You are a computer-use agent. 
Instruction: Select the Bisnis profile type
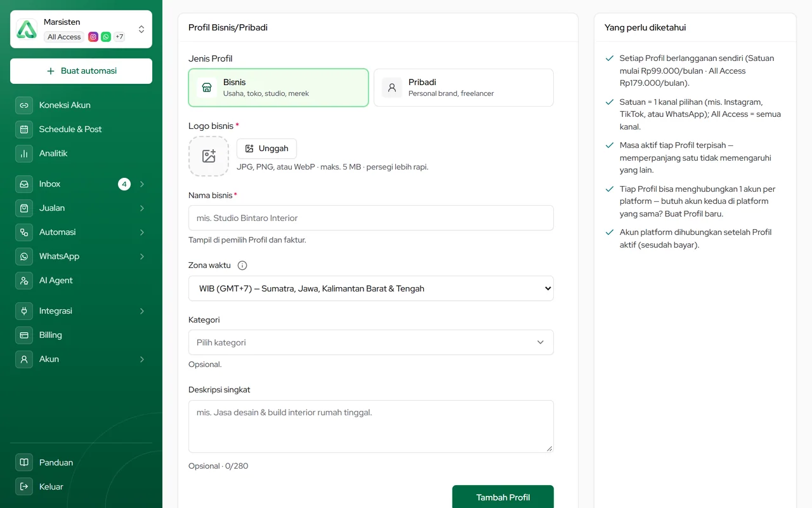(278, 88)
